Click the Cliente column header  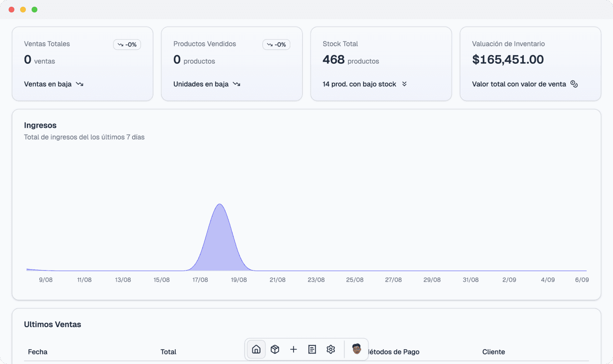click(x=493, y=352)
